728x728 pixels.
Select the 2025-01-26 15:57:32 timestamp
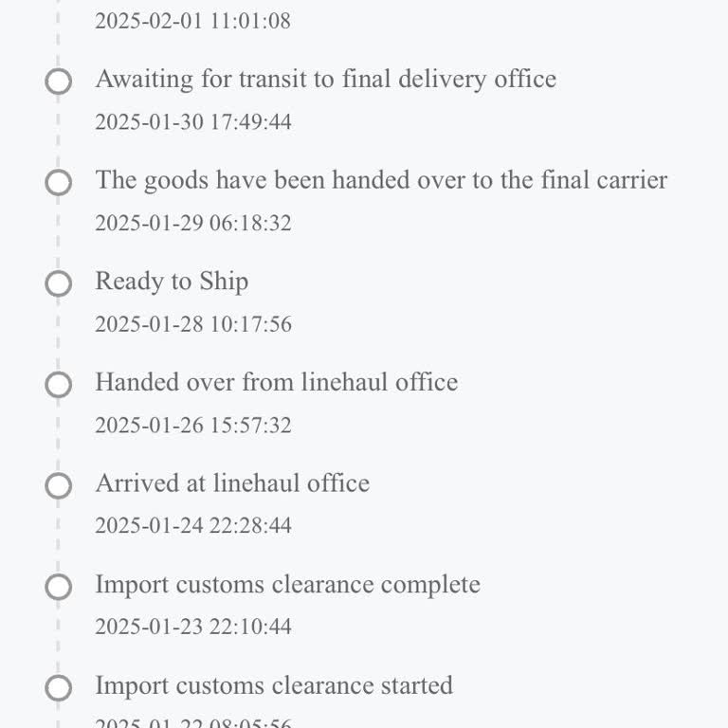coord(192,426)
